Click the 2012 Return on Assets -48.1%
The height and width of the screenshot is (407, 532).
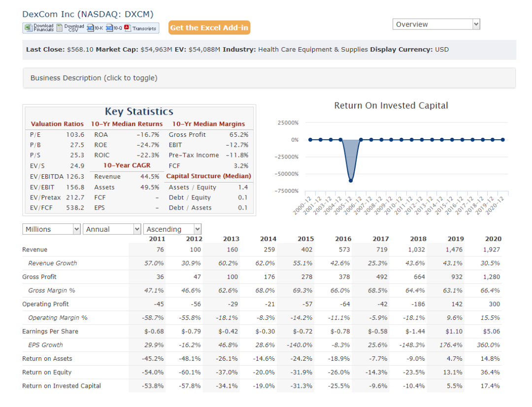click(x=190, y=359)
